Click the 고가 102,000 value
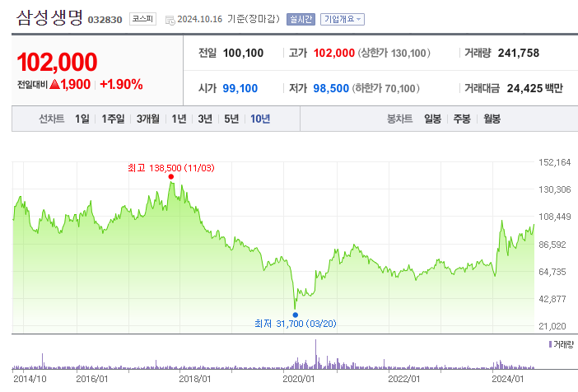The image size is (578, 392). point(334,53)
